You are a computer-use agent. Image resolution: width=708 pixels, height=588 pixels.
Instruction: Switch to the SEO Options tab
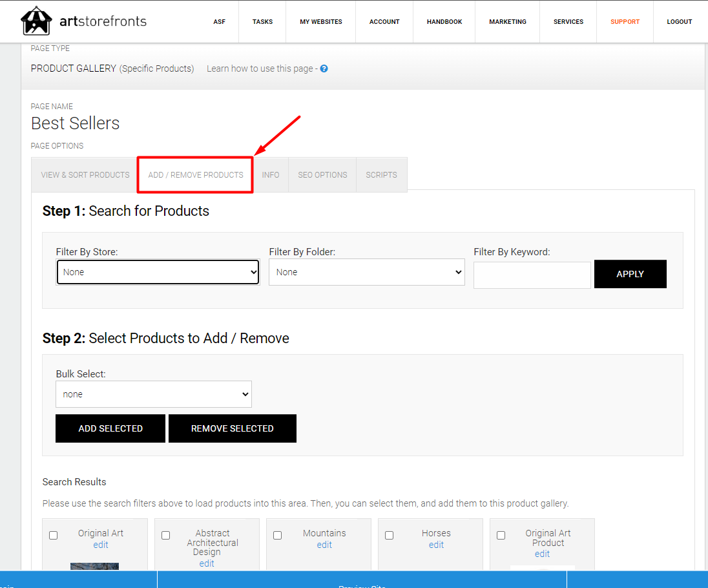(x=322, y=174)
